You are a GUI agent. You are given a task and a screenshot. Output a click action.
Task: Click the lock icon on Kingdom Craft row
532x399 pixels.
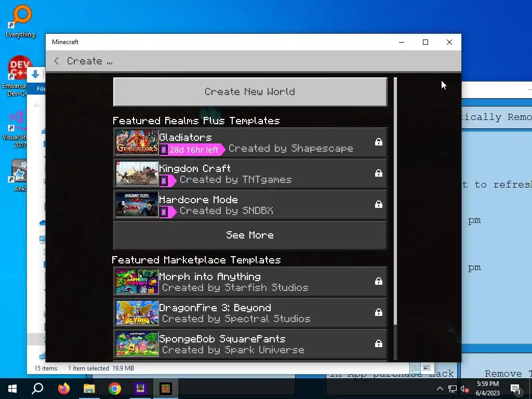[x=379, y=173]
